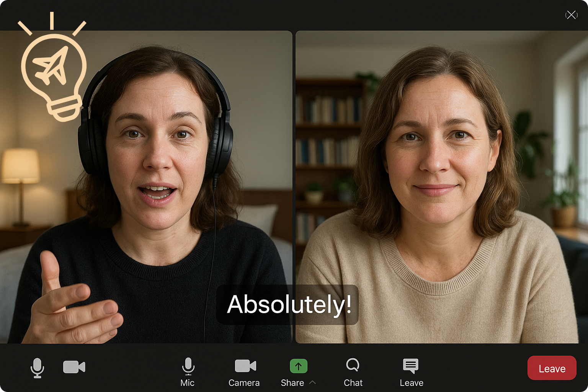This screenshot has height=392, width=588.
Task: Toggle the far-left video camera icon
Action: [x=74, y=367]
